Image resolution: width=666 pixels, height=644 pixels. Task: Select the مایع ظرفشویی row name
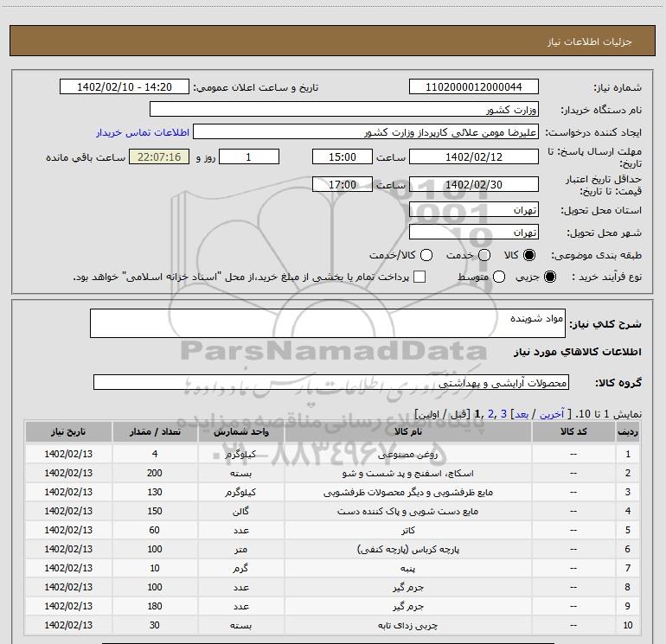click(x=407, y=492)
